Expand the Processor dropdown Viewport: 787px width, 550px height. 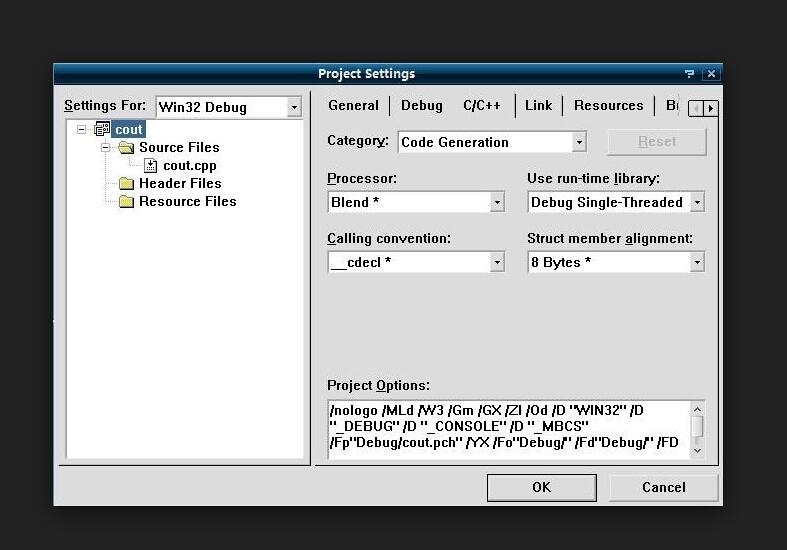[x=497, y=202]
